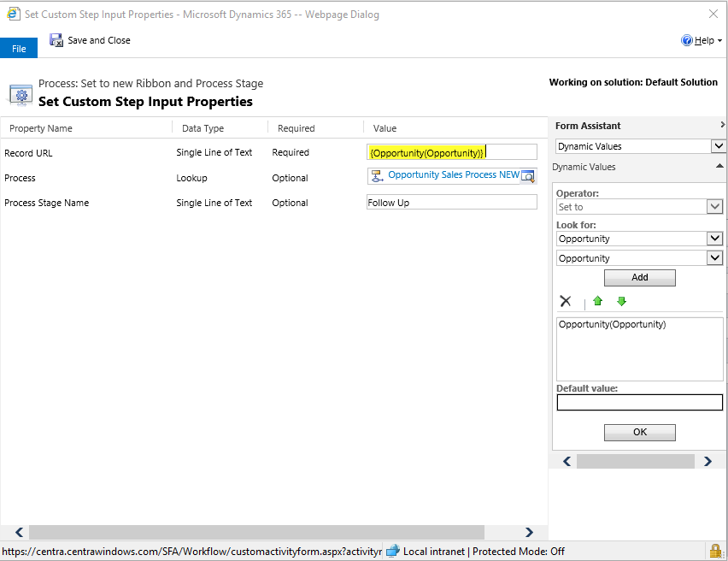Click the Default value input field

[639, 402]
